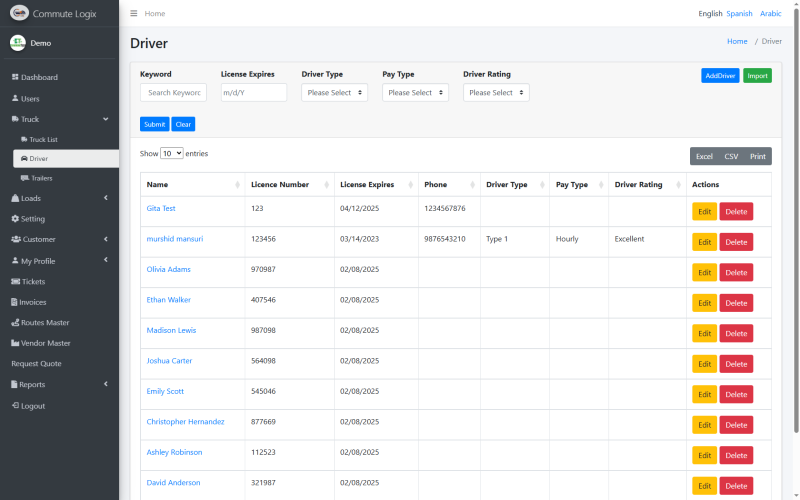Open Christopher Hernandez driver link
The image size is (800, 500).
point(185,421)
